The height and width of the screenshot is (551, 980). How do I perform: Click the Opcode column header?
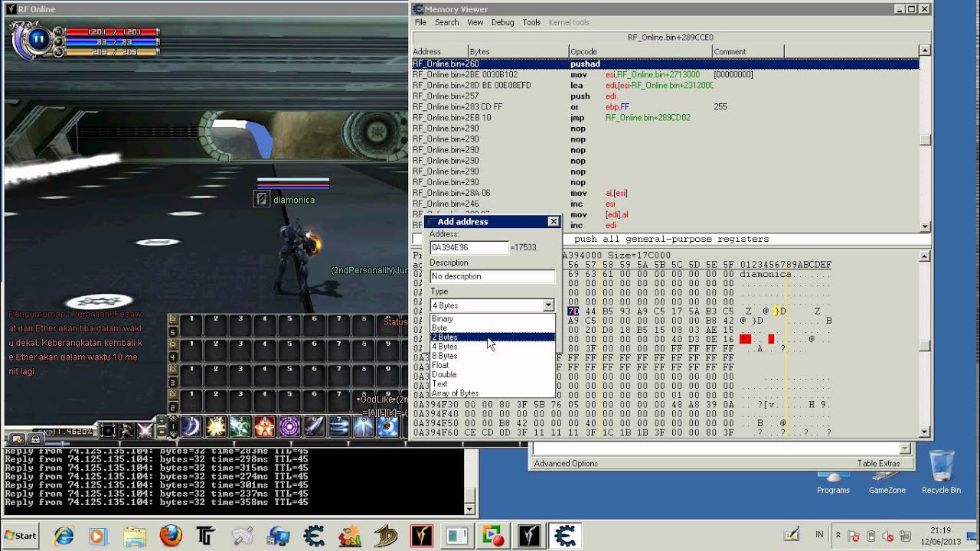[640, 51]
